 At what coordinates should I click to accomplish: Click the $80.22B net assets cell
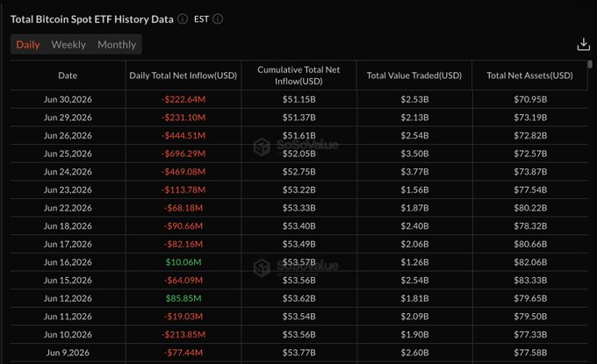tap(530, 208)
